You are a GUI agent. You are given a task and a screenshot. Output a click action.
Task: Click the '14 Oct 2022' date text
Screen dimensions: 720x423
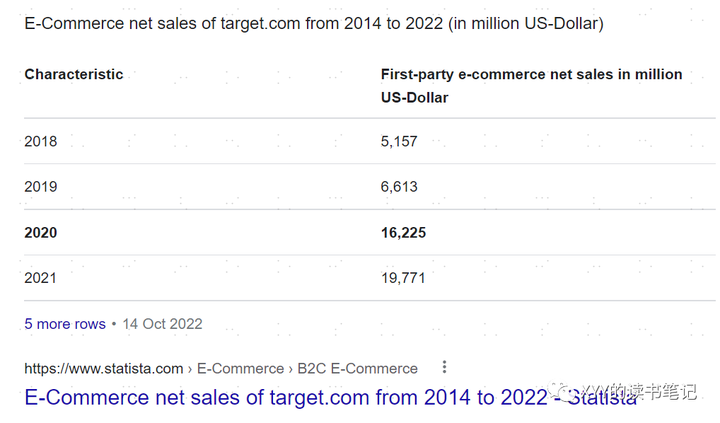click(163, 324)
